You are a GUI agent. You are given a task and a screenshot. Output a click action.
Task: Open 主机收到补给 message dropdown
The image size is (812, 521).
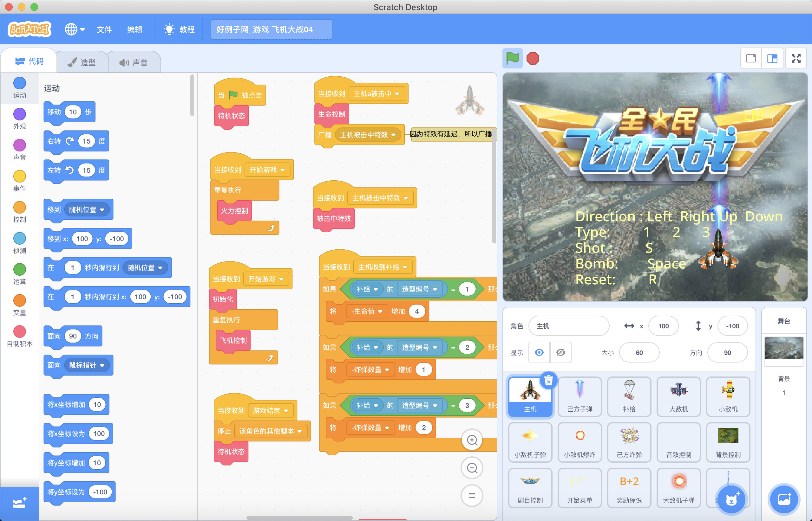[383, 267]
